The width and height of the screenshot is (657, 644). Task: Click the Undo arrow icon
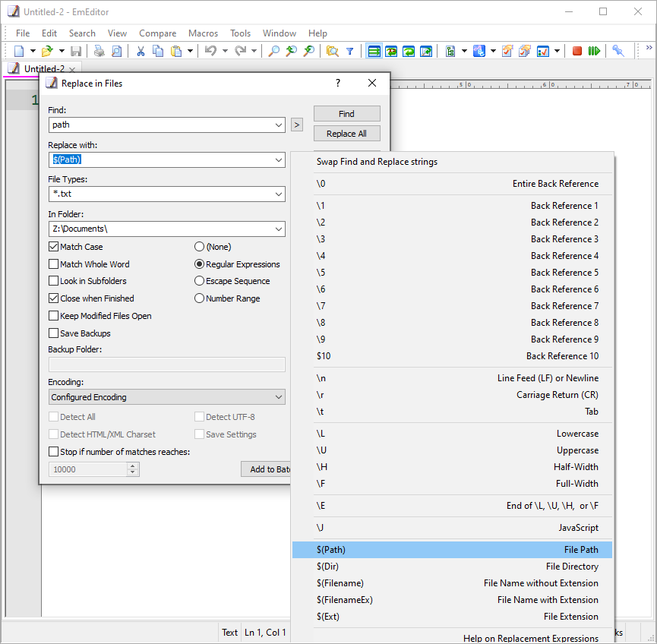pyautogui.click(x=210, y=51)
